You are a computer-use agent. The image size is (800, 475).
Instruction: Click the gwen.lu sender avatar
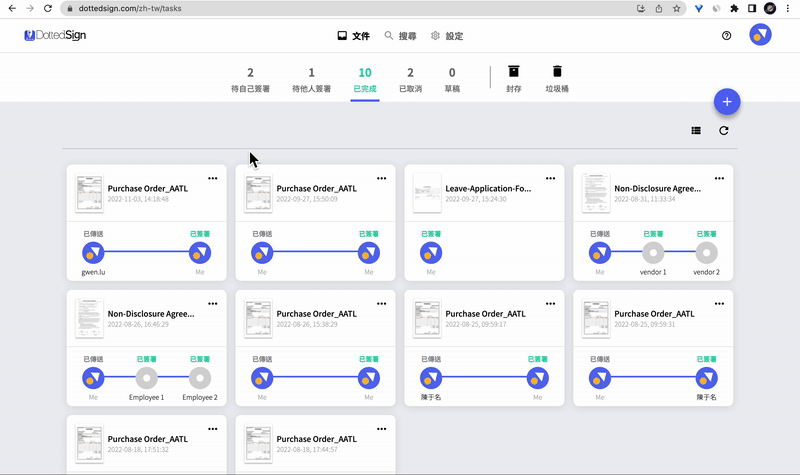pyautogui.click(x=93, y=253)
